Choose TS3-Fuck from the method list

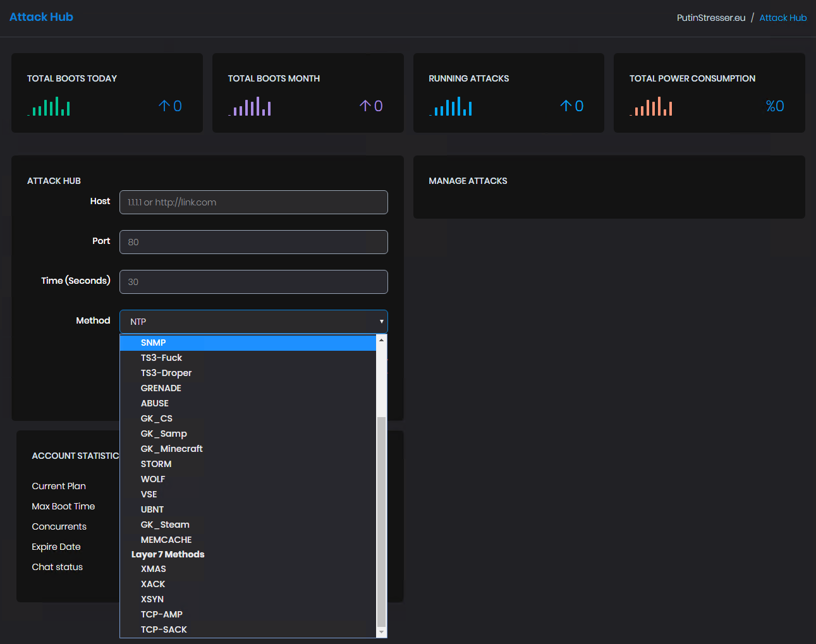pos(248,358)
